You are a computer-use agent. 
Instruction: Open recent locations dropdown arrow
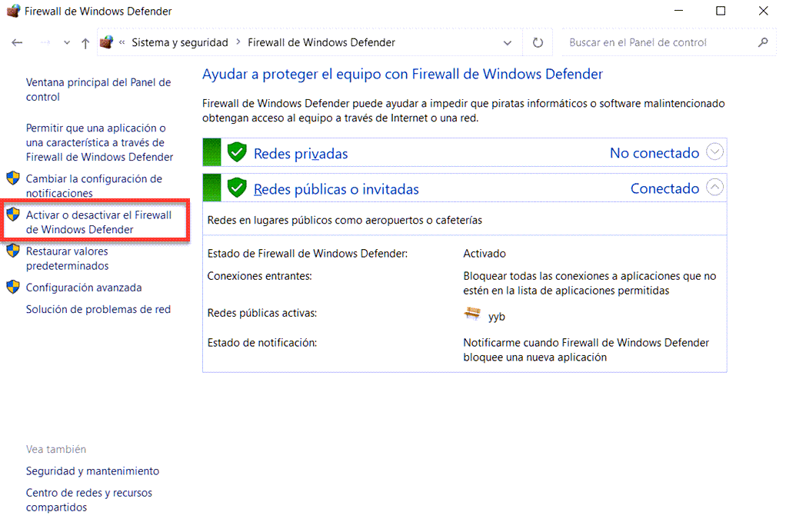(67, 43)
